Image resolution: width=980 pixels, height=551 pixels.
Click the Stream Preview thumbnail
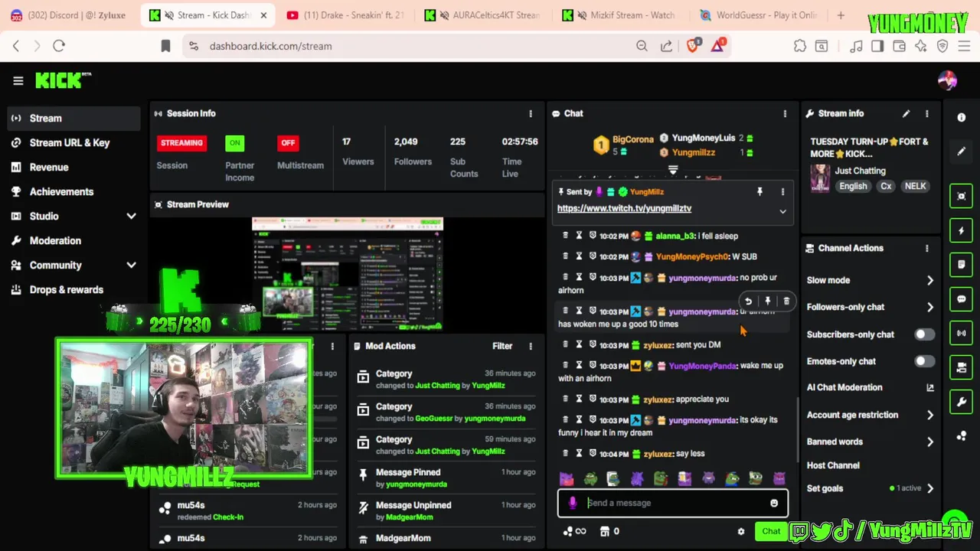coord(348,275)
